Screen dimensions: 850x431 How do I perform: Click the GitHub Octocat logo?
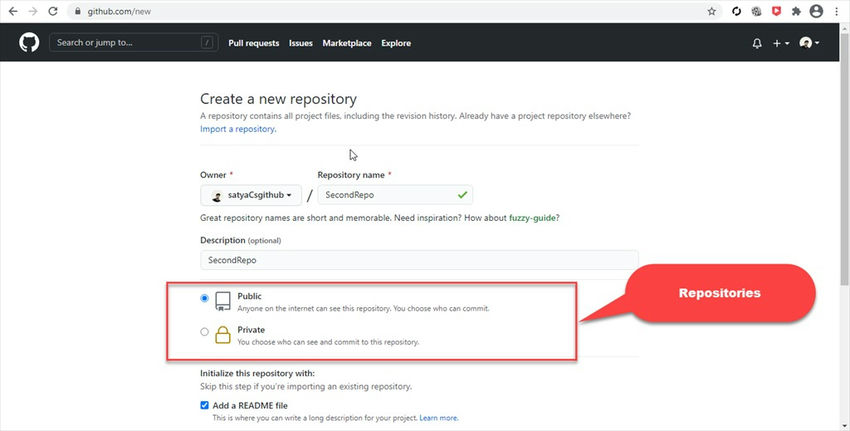coord(29,42)
